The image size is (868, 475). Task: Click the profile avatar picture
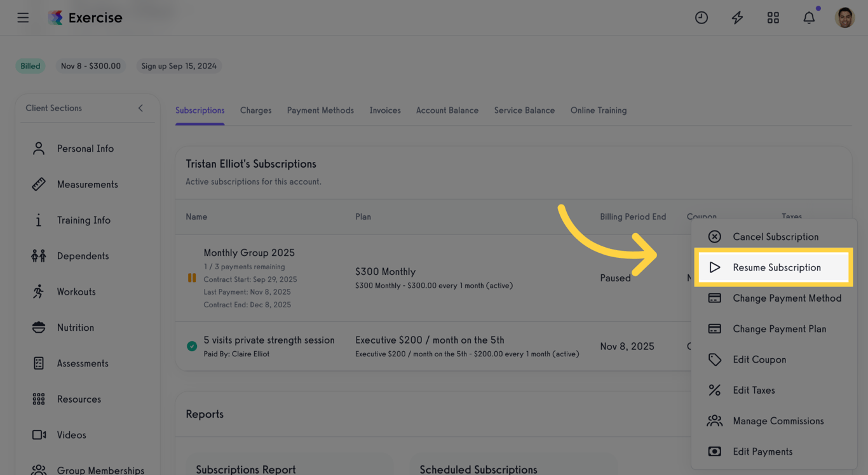[844, 17]
